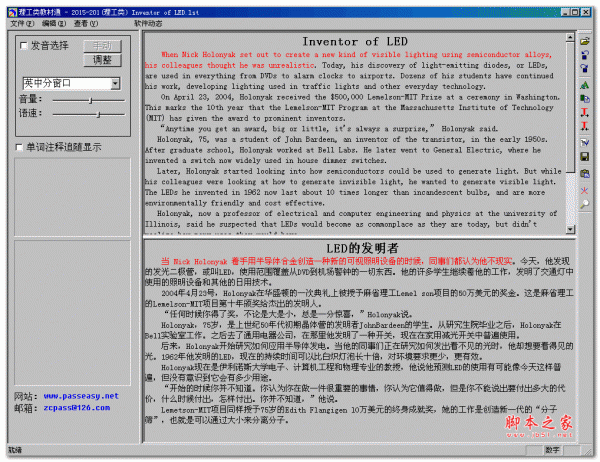Click the Chinese paragraph starting '2004年4月23号'
The width and height of the screenshot is (600, 462).
click(x=359, y=299)
